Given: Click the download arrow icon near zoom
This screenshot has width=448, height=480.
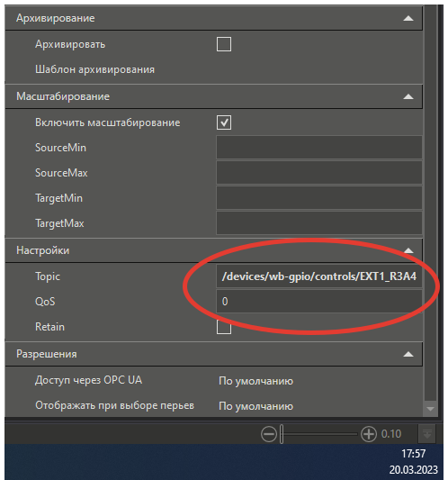Looking at the screenshot, I should [x=427, y=434].
